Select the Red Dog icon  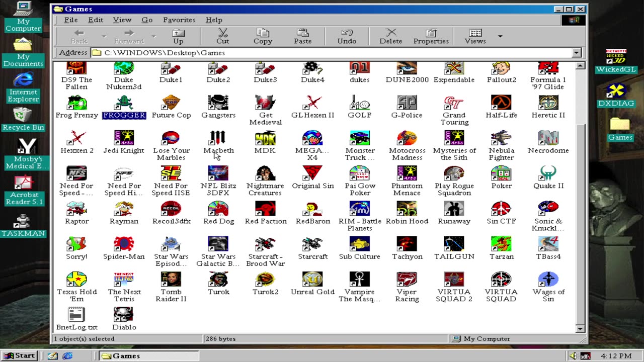[218, 209]
